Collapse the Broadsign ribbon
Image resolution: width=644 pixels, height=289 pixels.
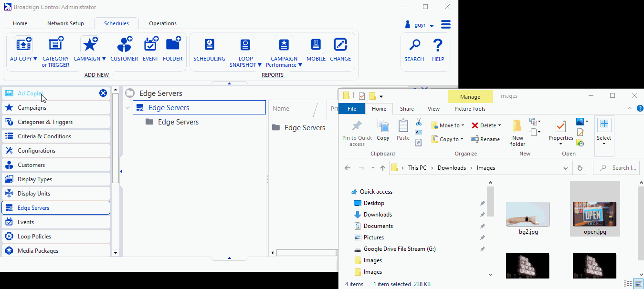230,83
